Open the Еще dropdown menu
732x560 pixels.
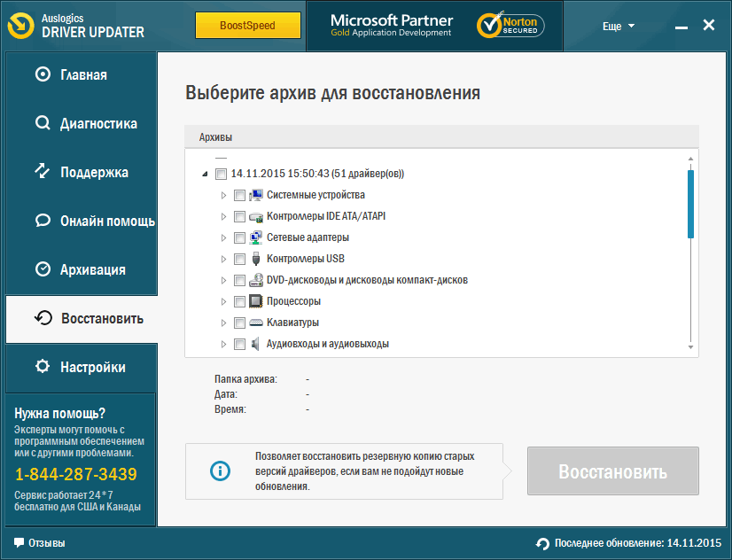(x=618, y=26)
